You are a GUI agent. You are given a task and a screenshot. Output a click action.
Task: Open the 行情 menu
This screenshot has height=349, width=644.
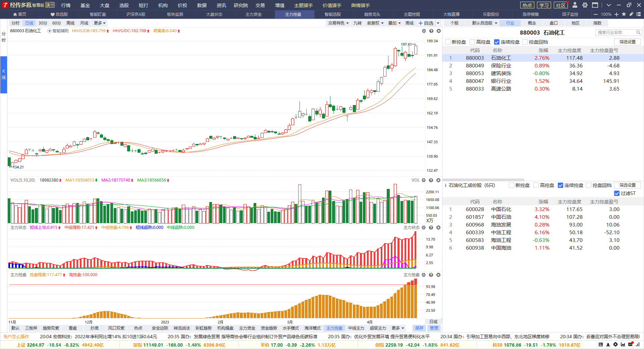tap(66, 5)
